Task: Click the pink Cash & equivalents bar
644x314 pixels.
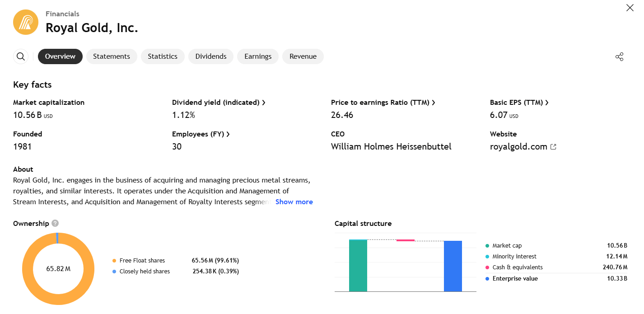Action: point(406,240)
